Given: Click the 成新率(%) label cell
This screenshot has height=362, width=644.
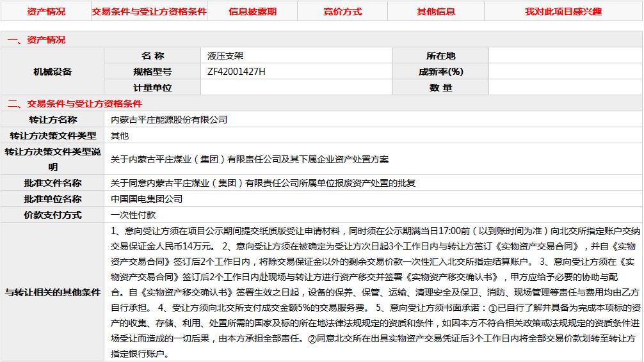Looking at the screenshot, I should pos(440,72).
